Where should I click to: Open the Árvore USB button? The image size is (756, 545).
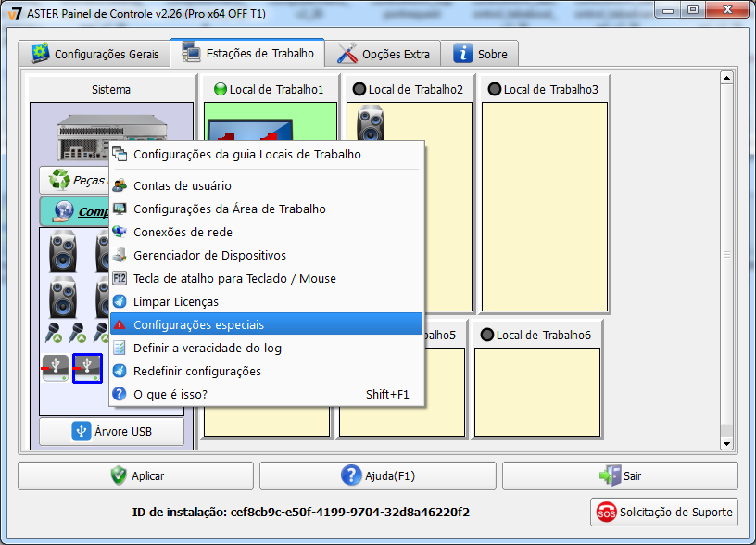point(112,431)
